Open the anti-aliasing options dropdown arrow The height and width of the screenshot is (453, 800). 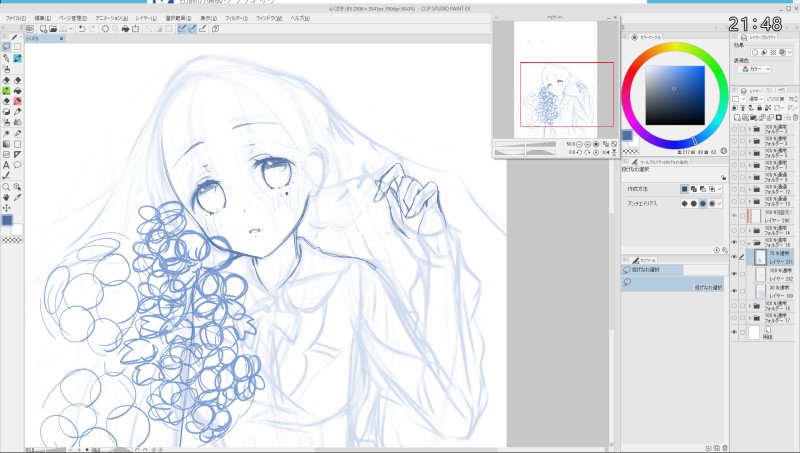tap(719, 204)
